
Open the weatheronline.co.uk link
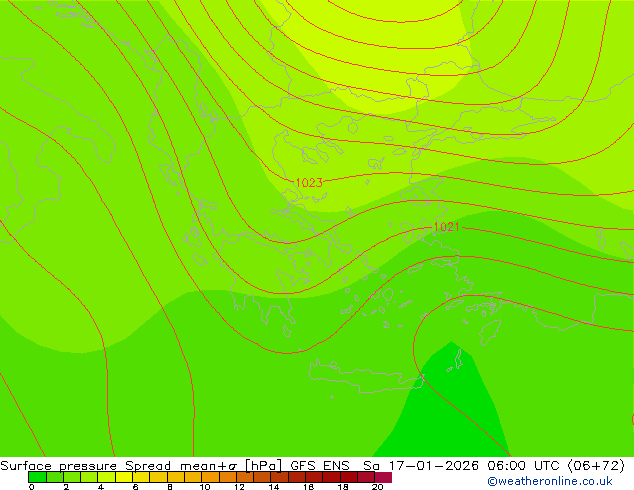(x=550, y=481)
